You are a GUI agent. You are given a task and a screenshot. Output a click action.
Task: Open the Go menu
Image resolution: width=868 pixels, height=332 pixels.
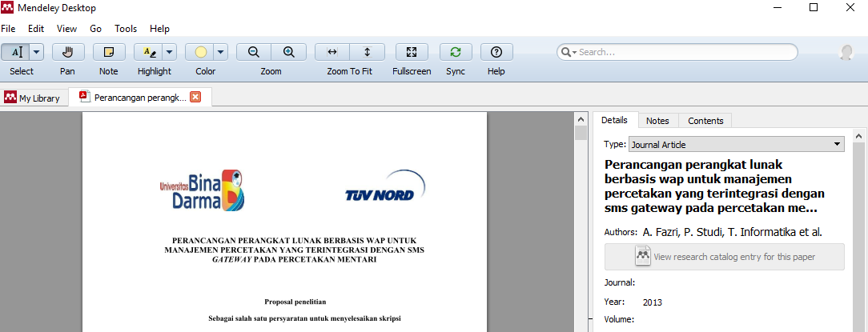96,29
